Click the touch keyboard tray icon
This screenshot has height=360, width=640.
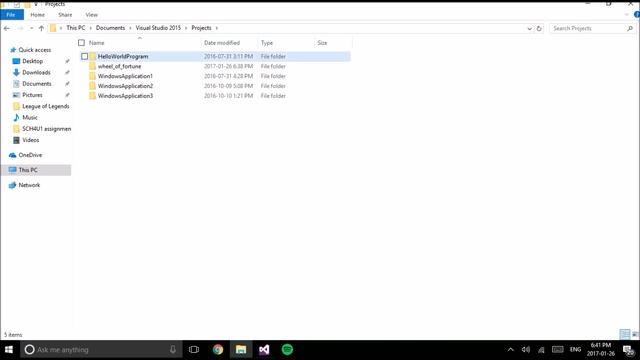tap(558, 350)
